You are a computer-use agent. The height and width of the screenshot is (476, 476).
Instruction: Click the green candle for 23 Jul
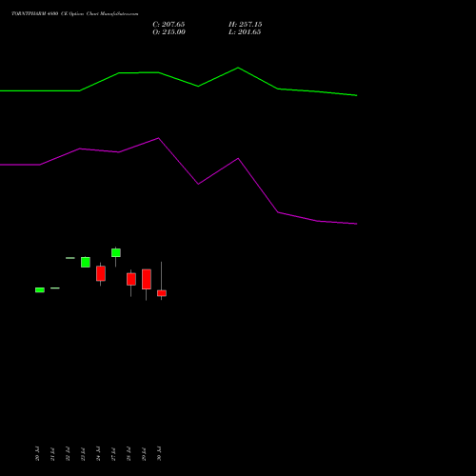(86, 262)
